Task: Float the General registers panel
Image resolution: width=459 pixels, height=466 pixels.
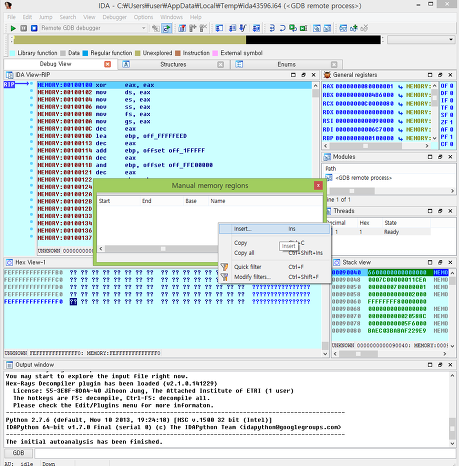Action: pyautogui.click(x=440, y=75)
